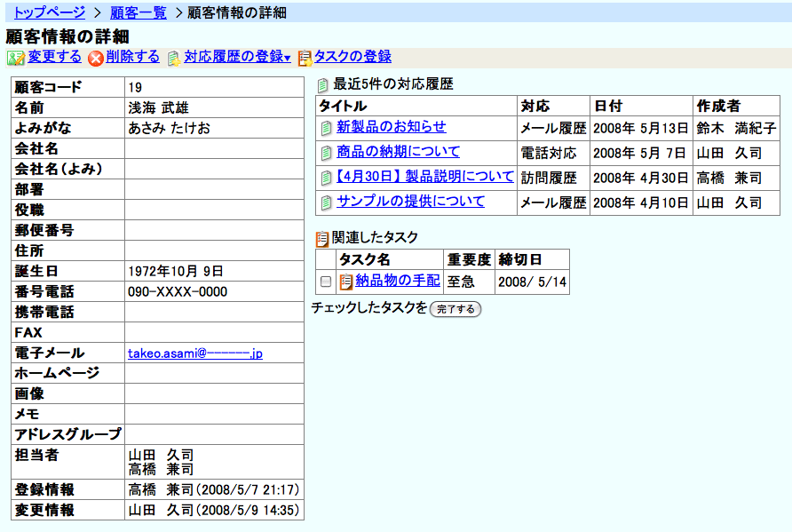Click the edit (変更する) pencil icon

[16, 58]
